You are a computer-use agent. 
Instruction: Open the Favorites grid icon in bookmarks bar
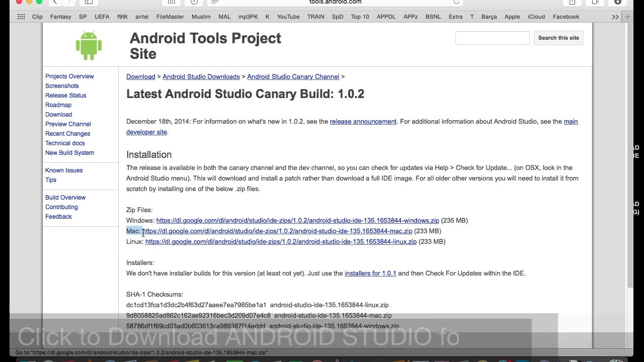(x=21, y=17)
